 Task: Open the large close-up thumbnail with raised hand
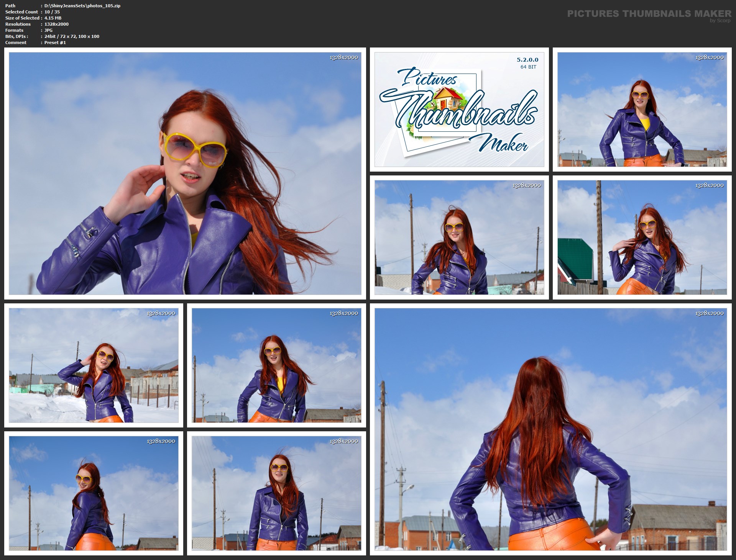pyautogui.click(x=185, y=174)
